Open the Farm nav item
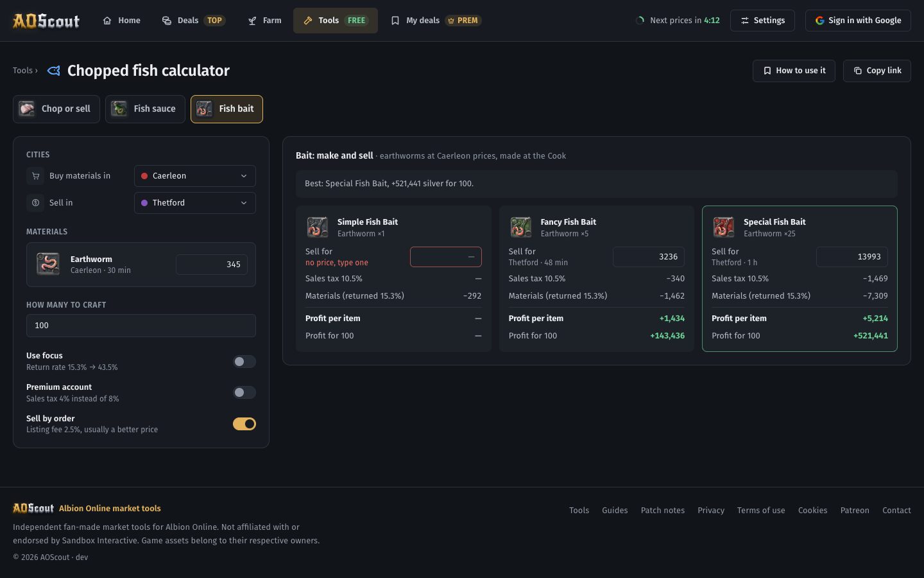The image size is (924, 578). [265, 21]
